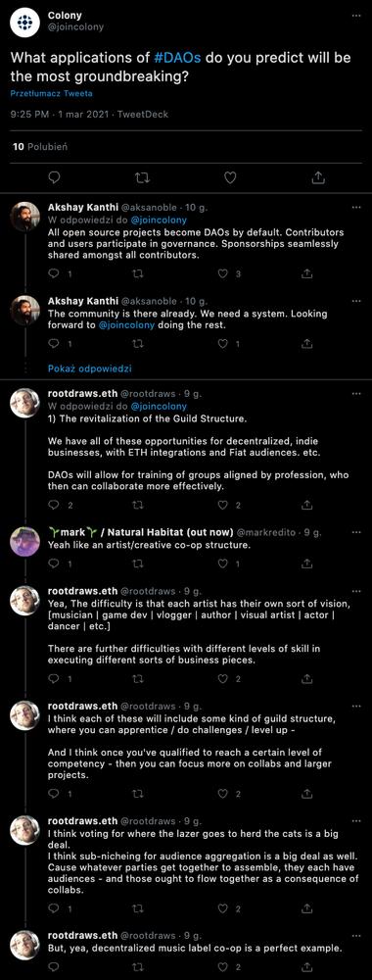Retweet the main Colony tweet
Screen dimensions: 372x980
point(142,178)
